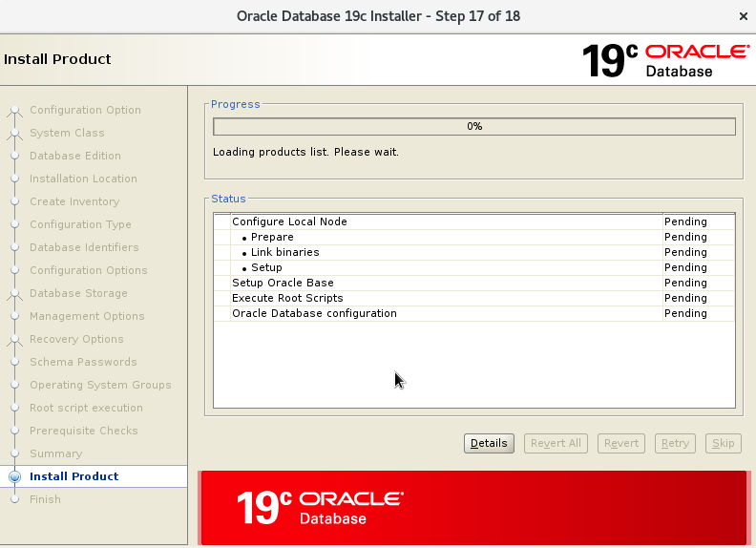This screenshot has width=756, height=548.
Task: Select the Operating System Groups step
Action: pyautogui.click(x=100, y=385)
